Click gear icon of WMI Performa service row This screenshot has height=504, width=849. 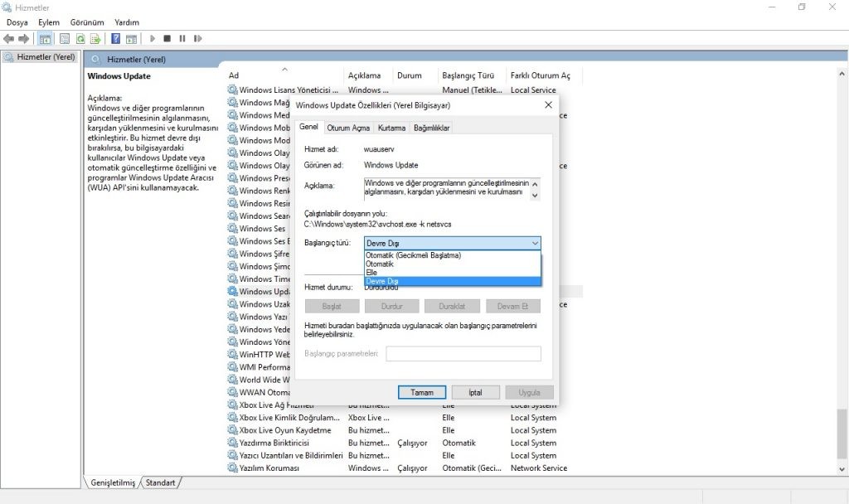(232, 367)
